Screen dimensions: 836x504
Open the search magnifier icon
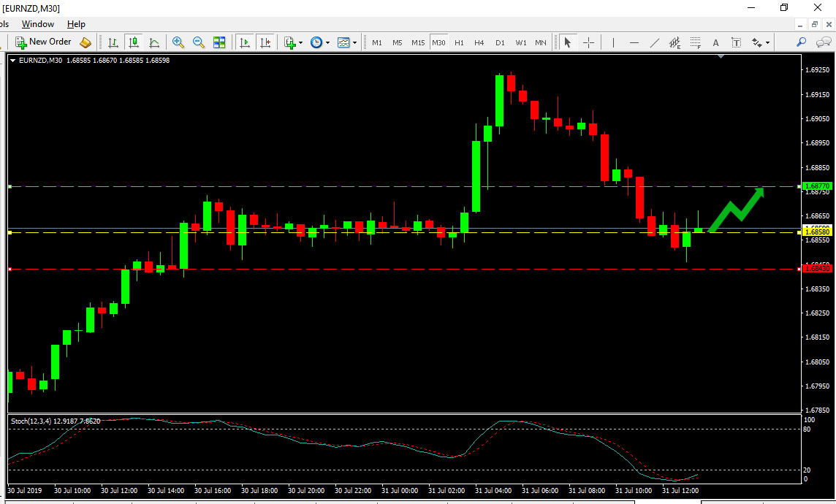pyautogui.click(x=801, y=42)
